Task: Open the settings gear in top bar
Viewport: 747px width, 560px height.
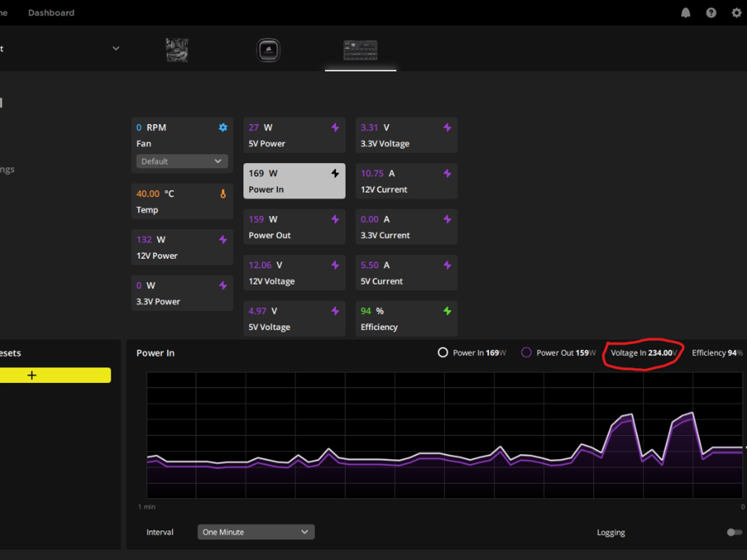Action: point(736,13)
